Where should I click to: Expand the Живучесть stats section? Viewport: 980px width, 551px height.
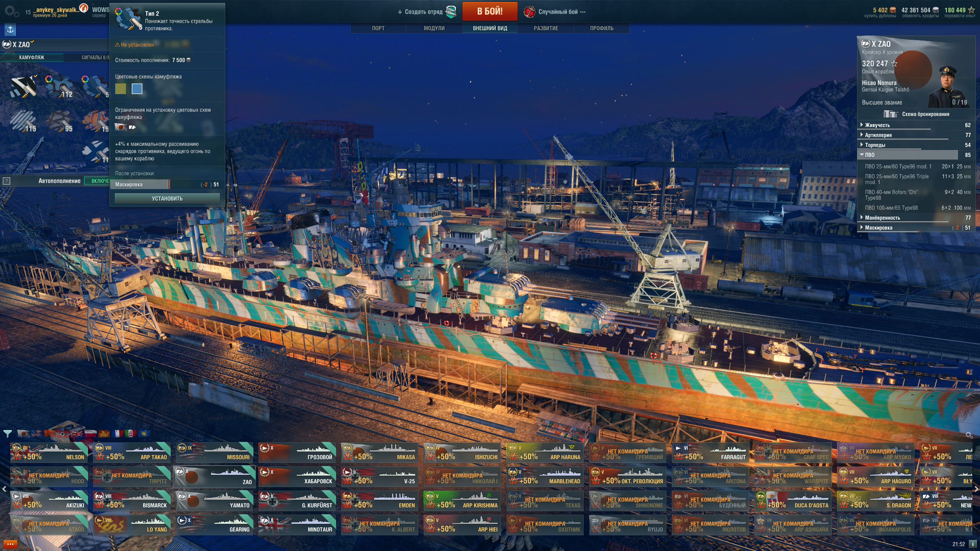coord(916,125)
